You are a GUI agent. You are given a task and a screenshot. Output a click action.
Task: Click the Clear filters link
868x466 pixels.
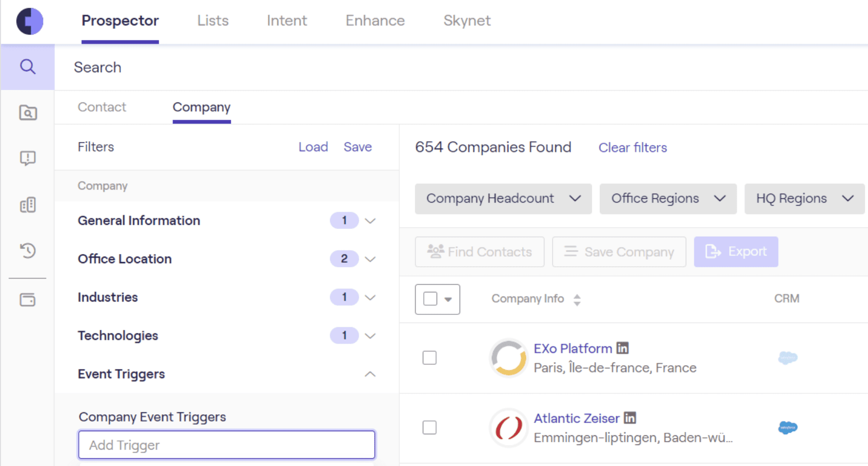[x=633, y=147]
